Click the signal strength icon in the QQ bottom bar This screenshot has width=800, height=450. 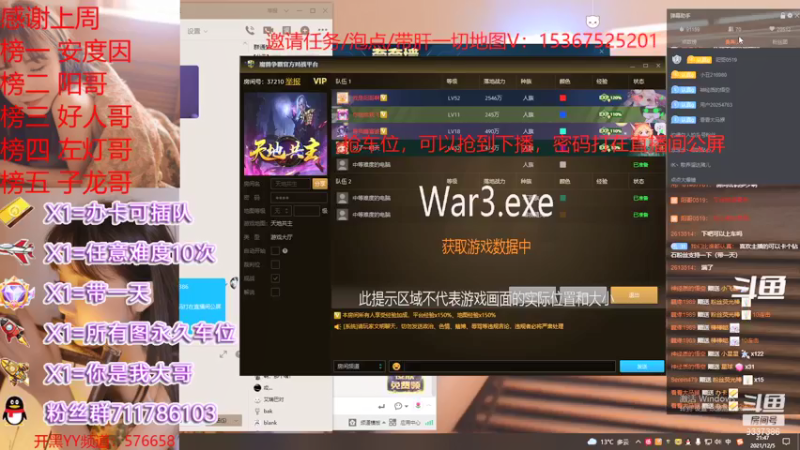(x=429, y=422)
